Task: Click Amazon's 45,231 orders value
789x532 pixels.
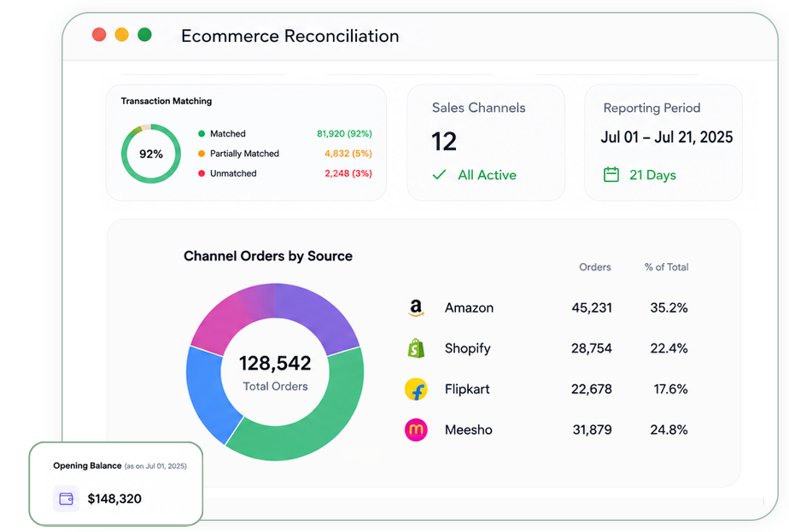Action: pyautogui.click(x=592, y=307)
